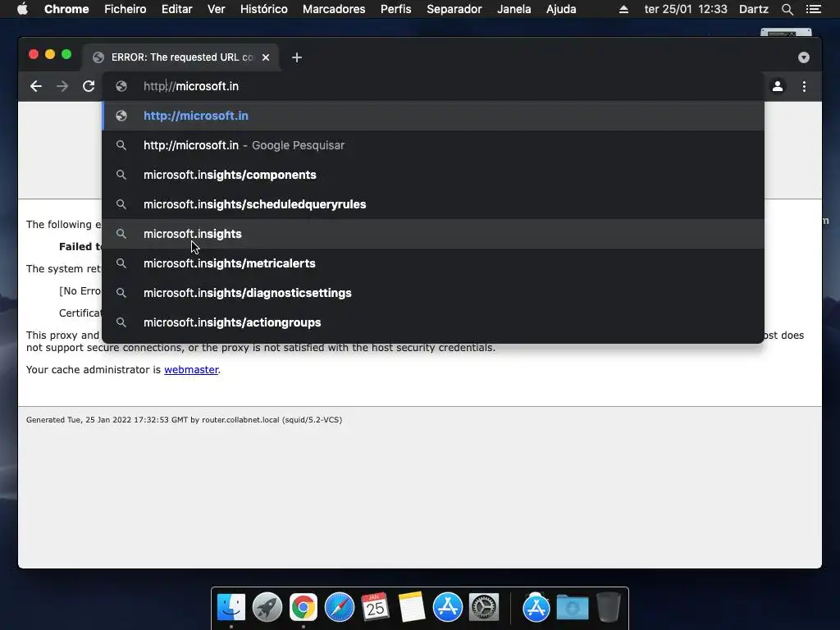Reload the page with the refresh icon
This screenshot has height=630, width=840.
(x=89, y=86)
